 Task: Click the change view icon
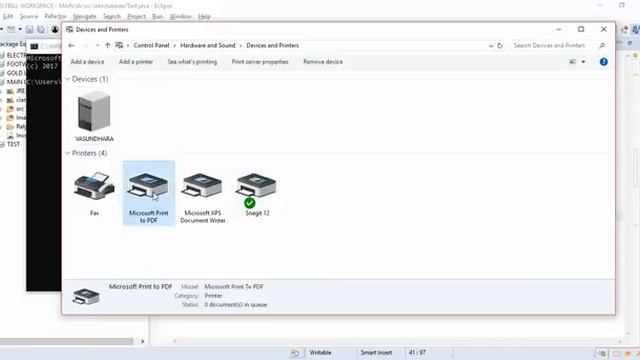[573, 62]
